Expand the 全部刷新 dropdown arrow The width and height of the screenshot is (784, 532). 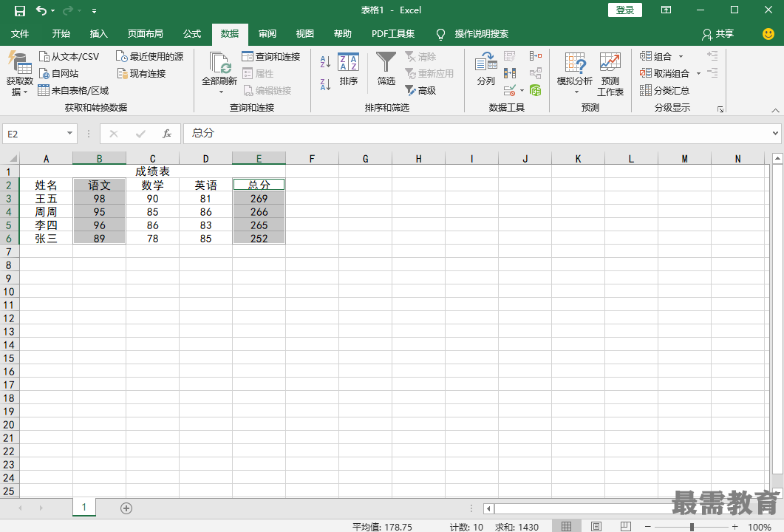pos(221,92)
